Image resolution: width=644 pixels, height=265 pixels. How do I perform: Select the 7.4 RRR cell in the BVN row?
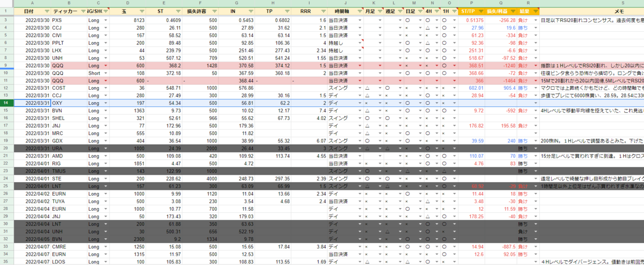pyautogui.click(x=309, y=110)
